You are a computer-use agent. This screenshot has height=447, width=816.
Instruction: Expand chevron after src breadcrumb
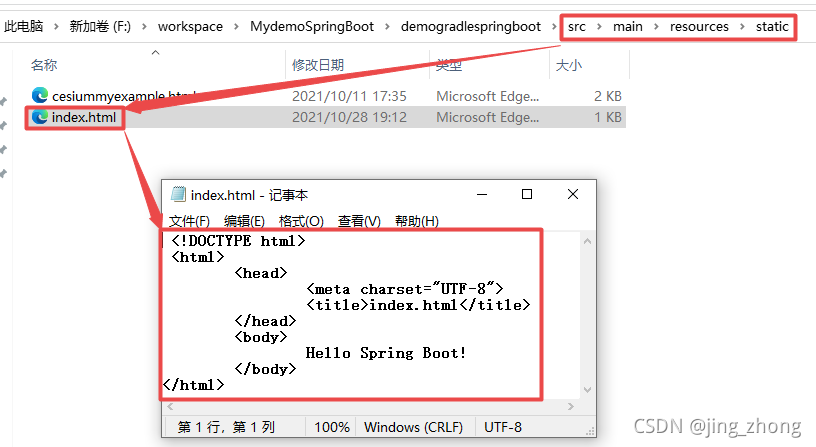[600, 27]
